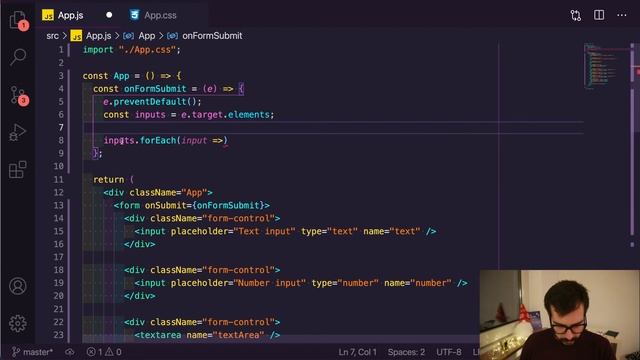Click the e.target.elements expression on line 6
Image resolution: width=640 pixels, height=360 pixels.
225,115
